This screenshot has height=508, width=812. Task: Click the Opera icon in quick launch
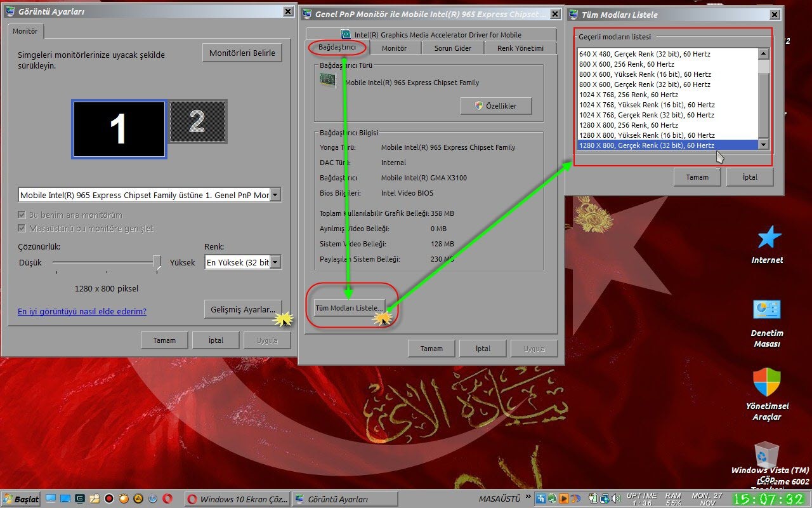[x=167, y=499]
